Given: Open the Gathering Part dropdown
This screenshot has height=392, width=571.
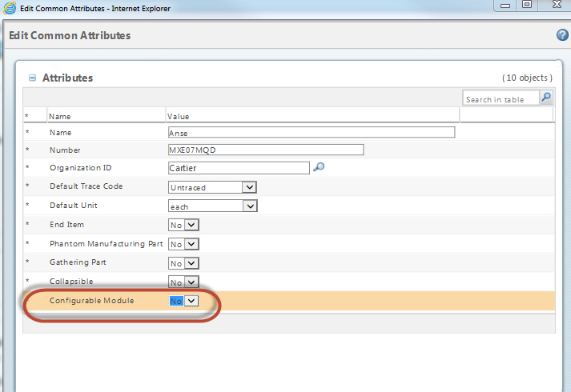Looking at the screenshot, I should [183, 263].
